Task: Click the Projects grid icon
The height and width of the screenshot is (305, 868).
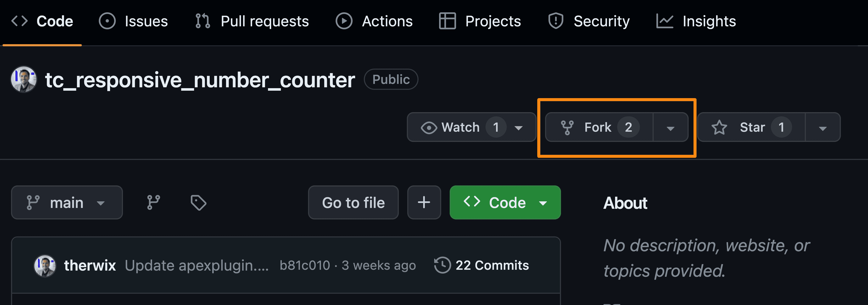Action: [x=448, y=21]
